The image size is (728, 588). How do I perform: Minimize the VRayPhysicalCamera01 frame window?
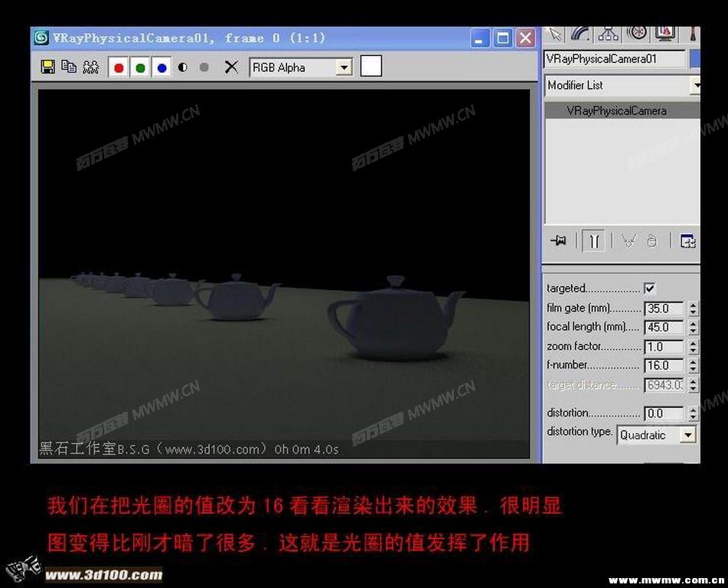[x=480, y=38]
